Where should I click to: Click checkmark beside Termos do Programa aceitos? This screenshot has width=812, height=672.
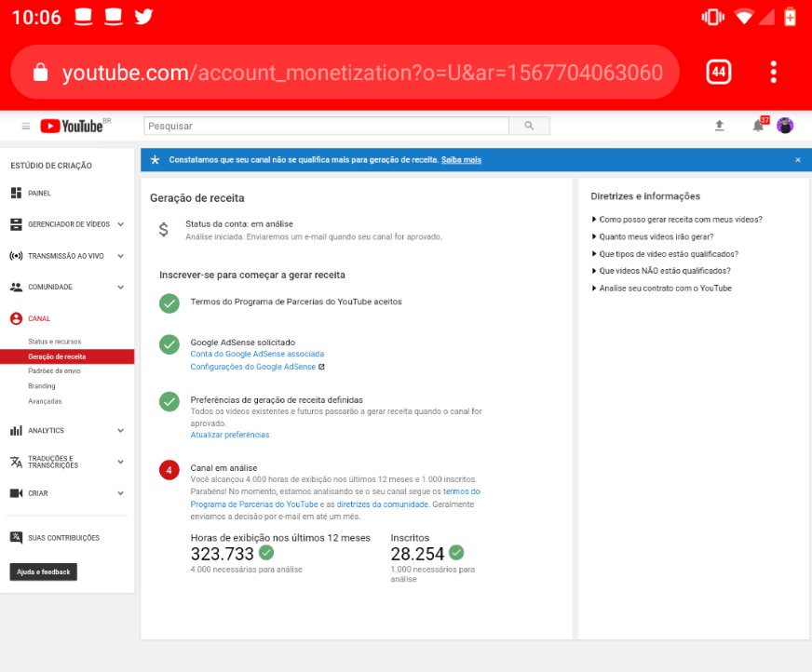[x=169, y=303]
